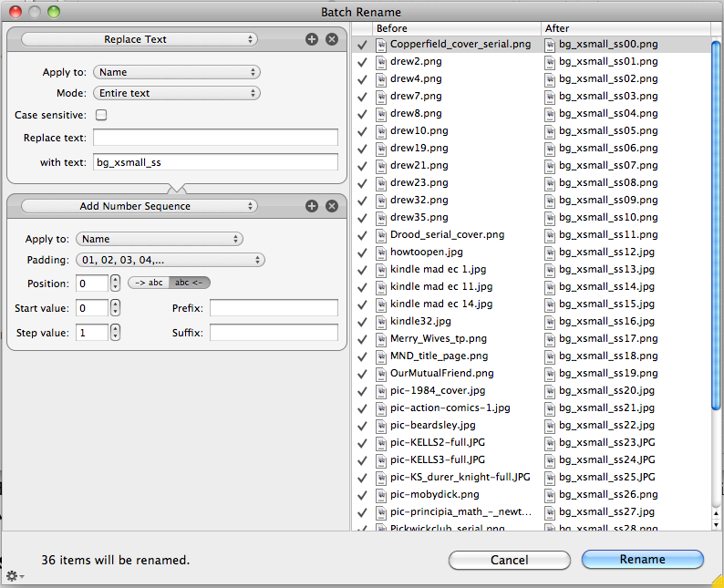Position number from the end (abc <-)
Image resolution: width=724 pixels, height=588 pixels.
pos(189,283)
